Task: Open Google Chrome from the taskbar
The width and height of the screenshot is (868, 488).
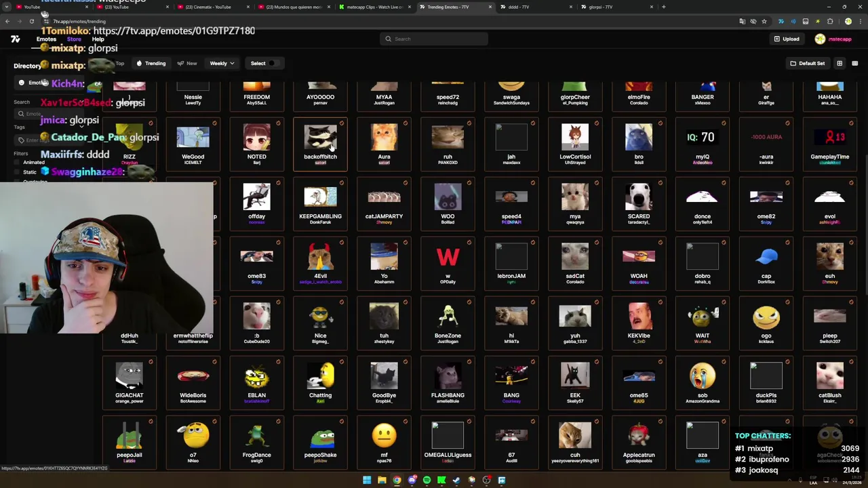Action: tap(397, 480)
